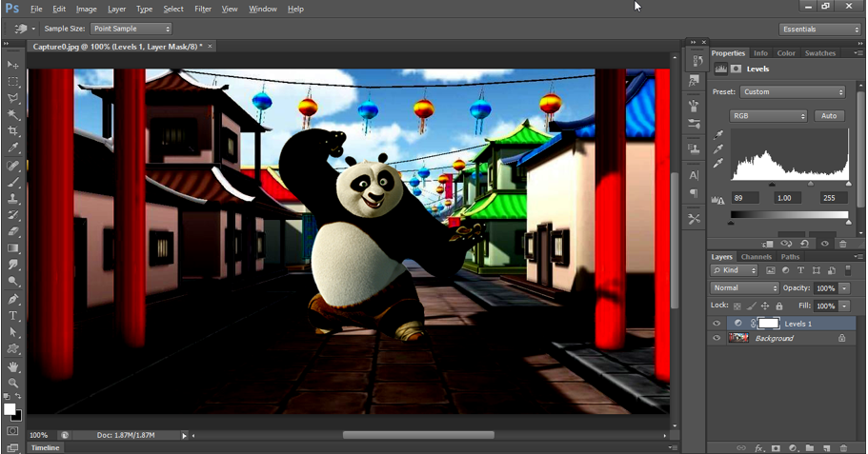The image size is (868, 454).
Task: Toggle Lock transparent pixels
Action: point(737,306)
